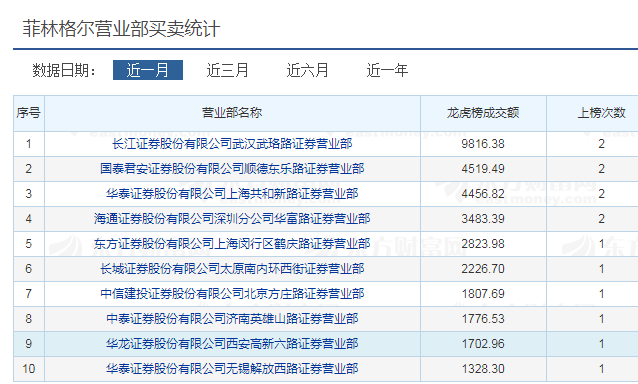Viewport: 638px width, 384px height.
Task: Select the amount cell 2226.70
Action: [483, 268]
